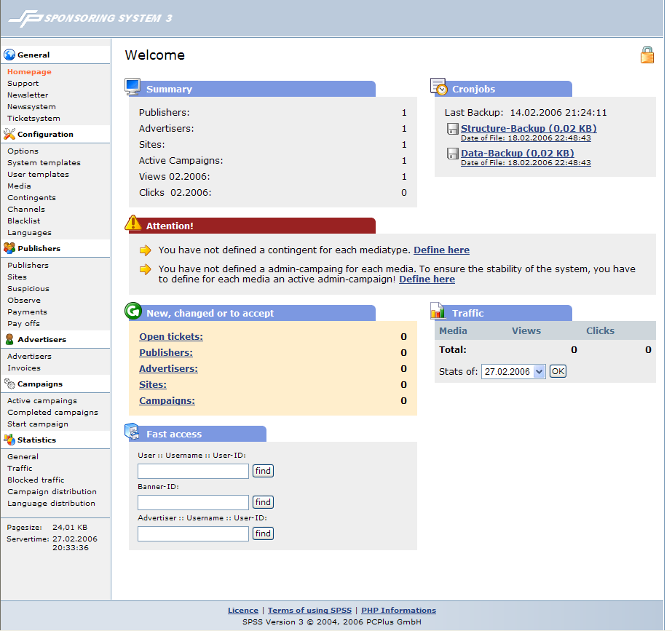Click the padlock logout icon

tap(647, 55)
